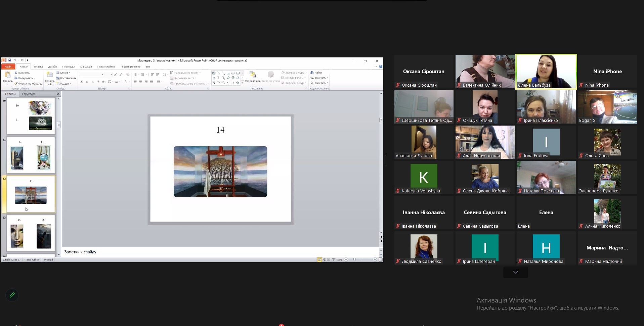Open PowerPoint help question mark icon
This screenshot has height=326, width=644.
(x=381, y=66)
